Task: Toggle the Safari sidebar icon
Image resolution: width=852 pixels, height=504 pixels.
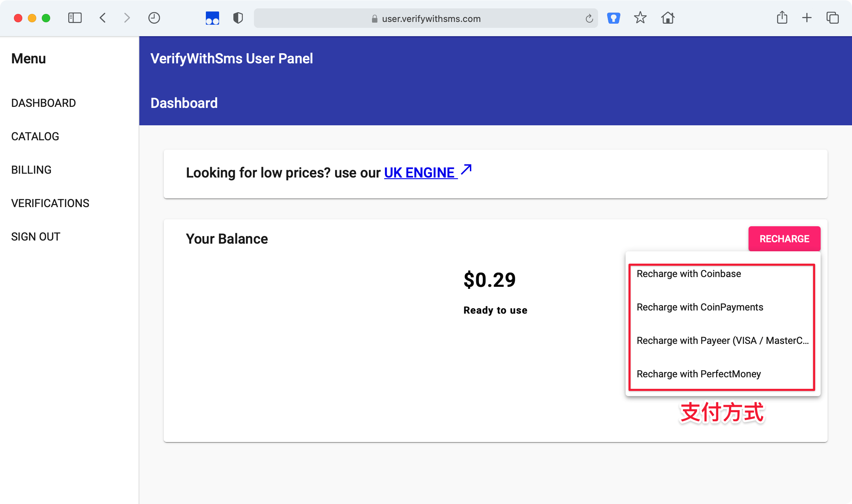Action: (x=75, y=18)
